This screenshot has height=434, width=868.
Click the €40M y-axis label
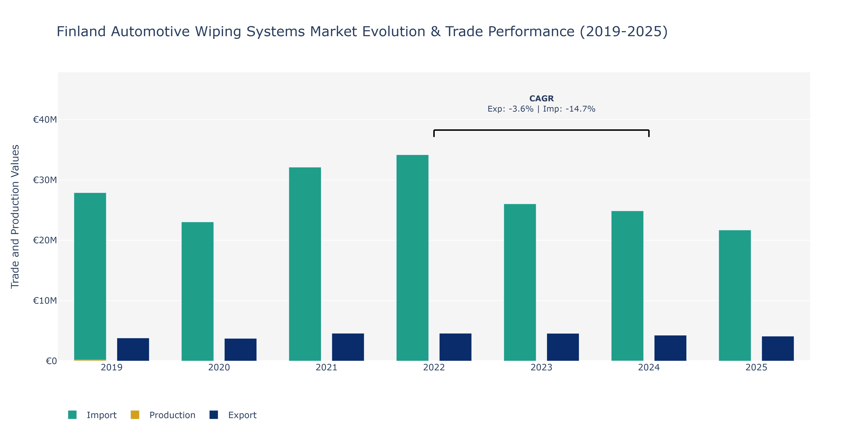pos(45,120)
